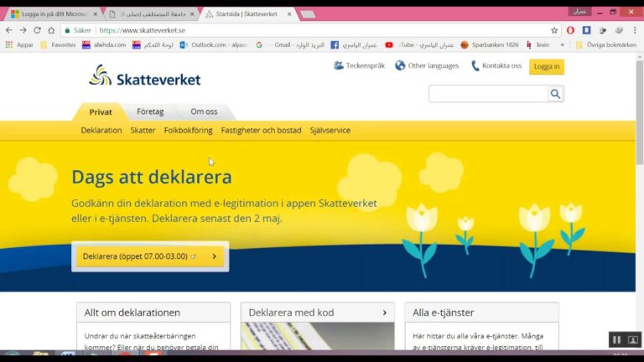Image resolution: width=644 pixels, height=362 pixels.
Task: Click the picture icon beside pause button
Action: pos(633,340)
